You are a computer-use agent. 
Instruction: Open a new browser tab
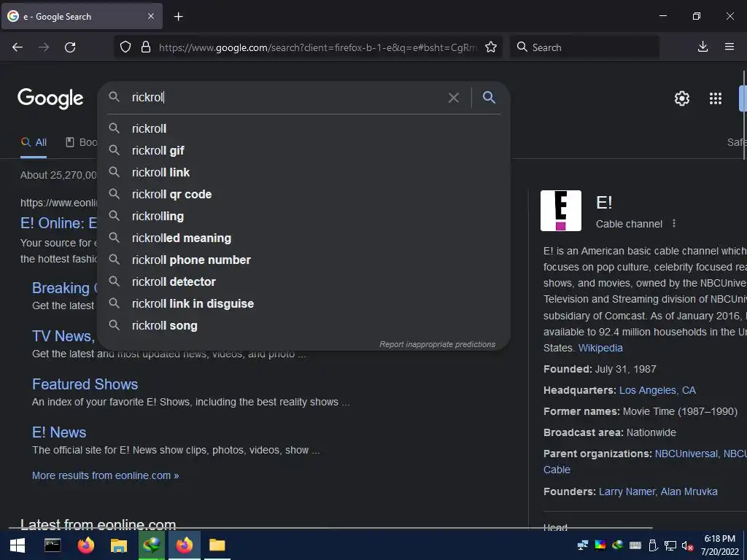178,17
